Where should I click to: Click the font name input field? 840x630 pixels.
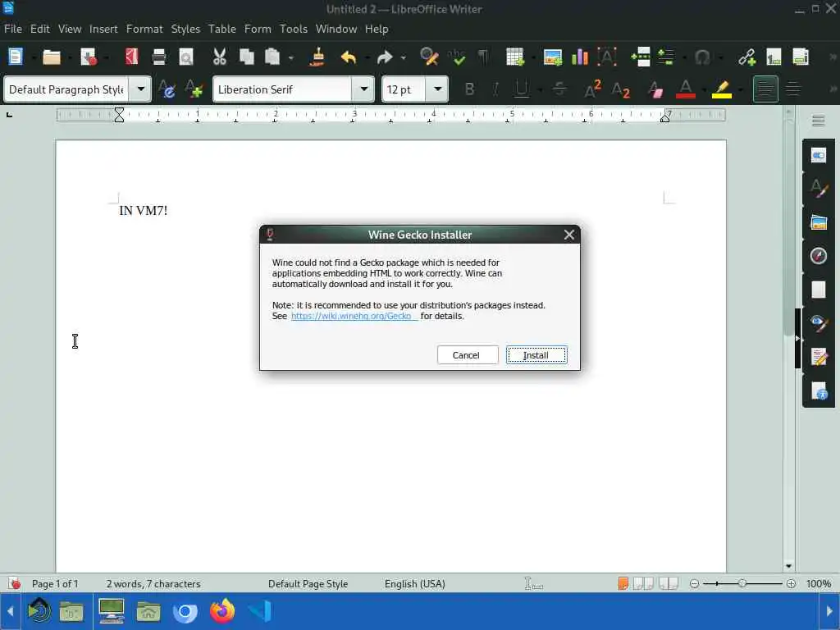282,89
